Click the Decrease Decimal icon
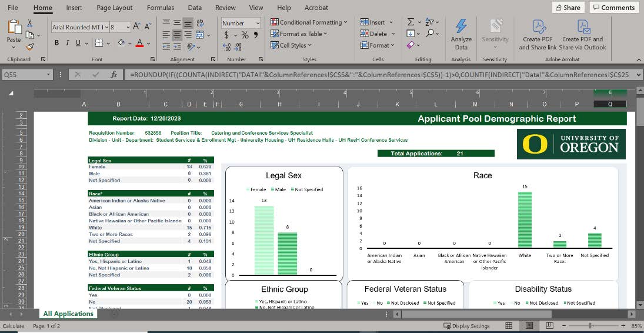644x333 pixels. click(238, 46)
